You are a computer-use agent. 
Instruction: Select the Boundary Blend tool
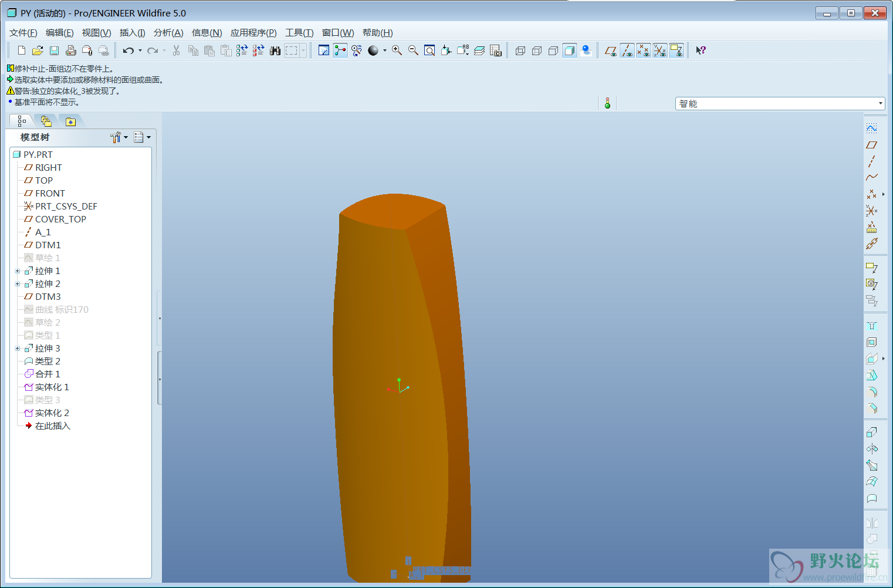872,482
